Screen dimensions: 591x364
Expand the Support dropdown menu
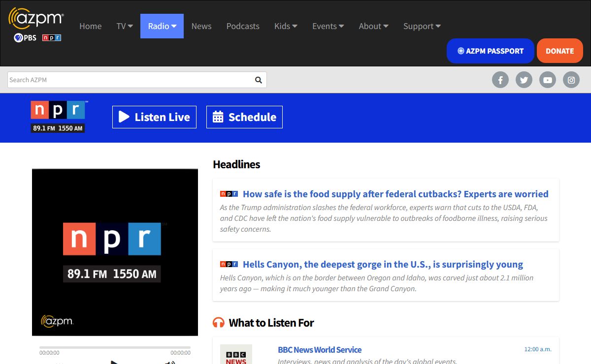422,26
